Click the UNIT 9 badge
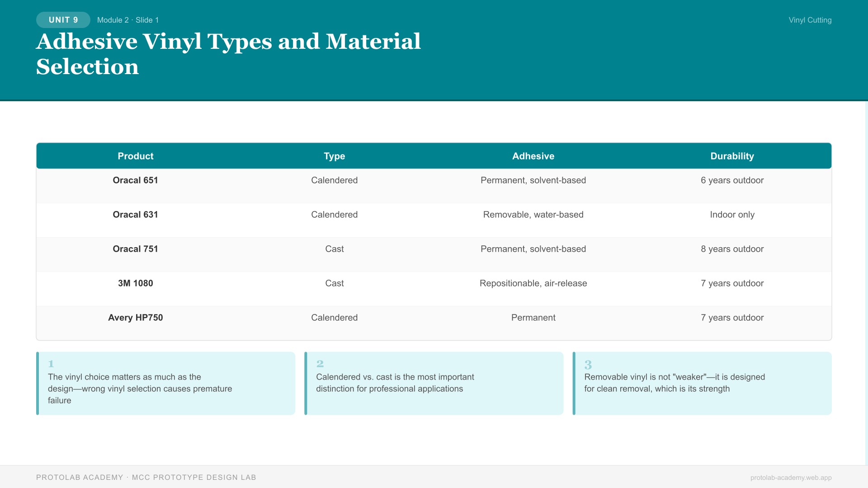 tap(63, 19)
